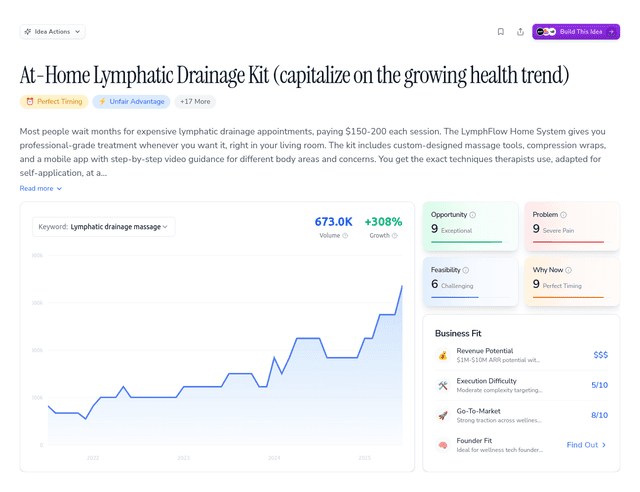Select the Unfair Advantage tag
The height and width of the screenshot is (492, 640).
[x=131, y=101]
